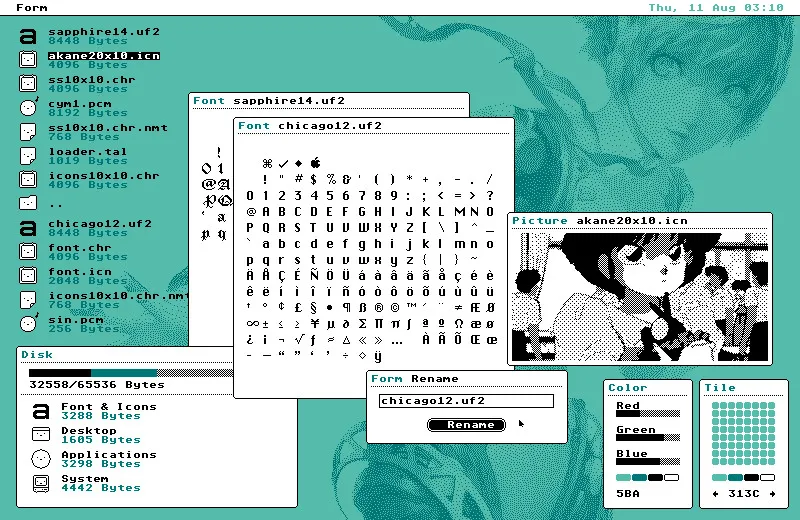Pick the dark teal swatch in Color window

639,478
